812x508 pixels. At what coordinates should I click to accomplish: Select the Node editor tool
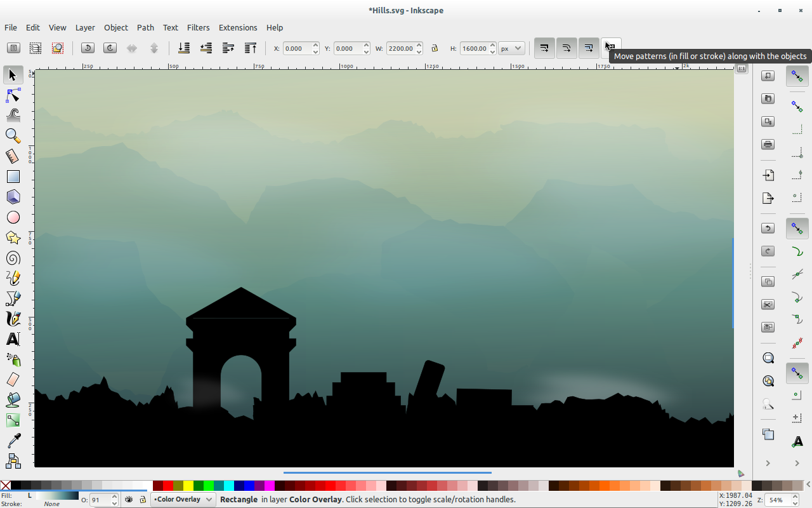click(13, 95)
